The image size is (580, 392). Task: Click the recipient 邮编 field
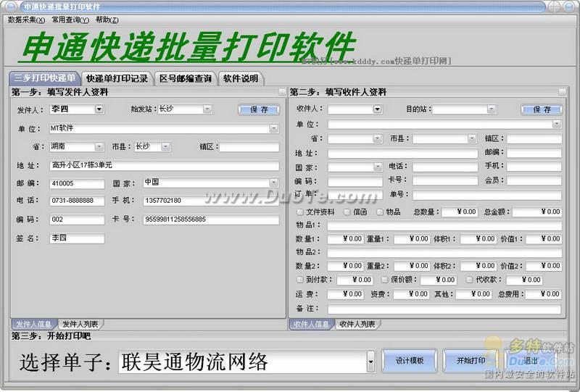pyautogui.click(x=534, y=153)
